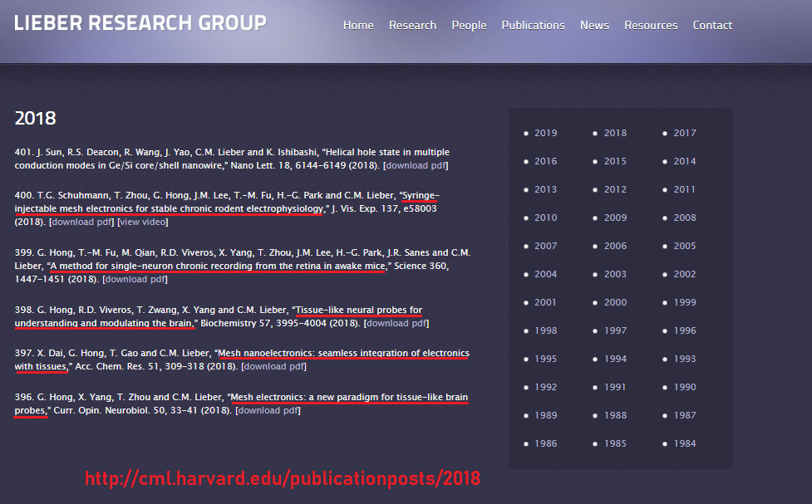Open the News section
812x504 pixels.
594,25
